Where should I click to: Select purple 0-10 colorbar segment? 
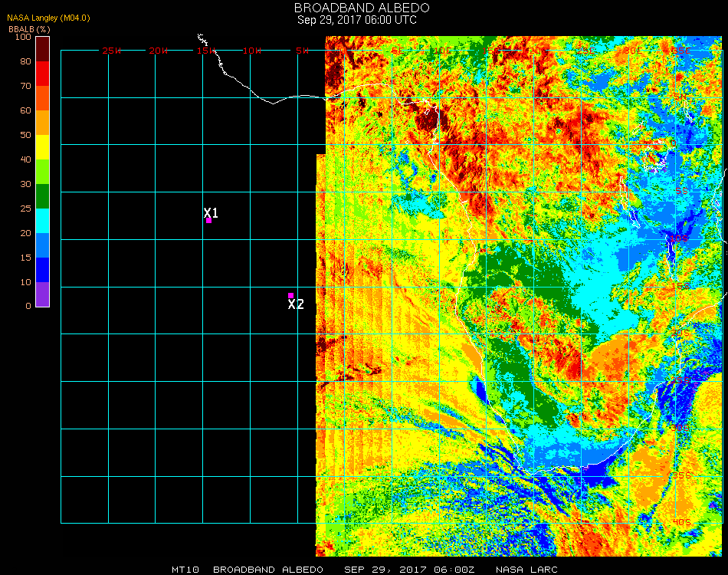tap(43, 294)
